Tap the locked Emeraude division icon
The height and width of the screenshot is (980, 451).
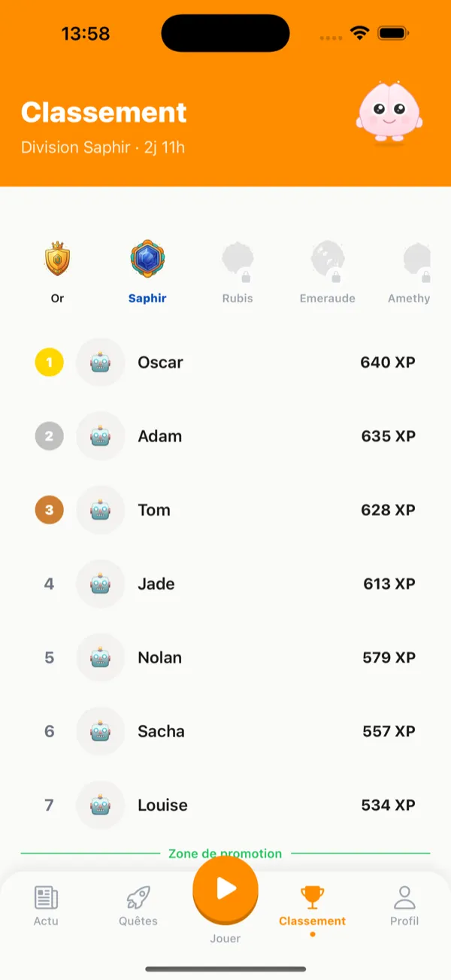328,260
